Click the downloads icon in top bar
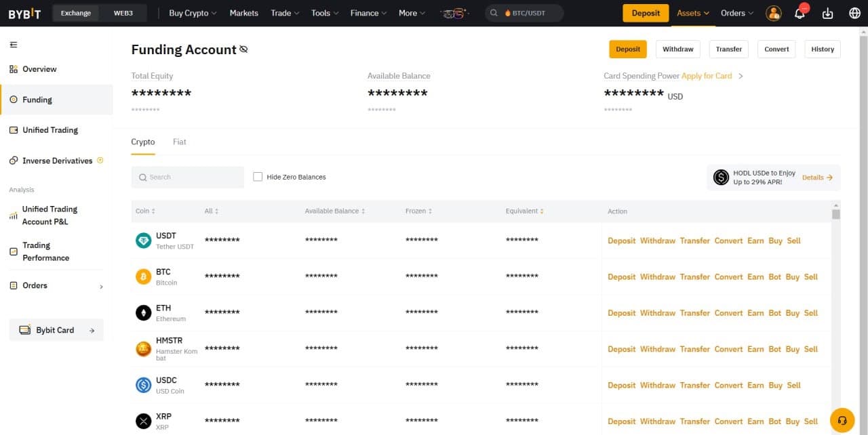The height and width of the screenshot is (435, 868). pyautogui.click(x=827, y=13)
